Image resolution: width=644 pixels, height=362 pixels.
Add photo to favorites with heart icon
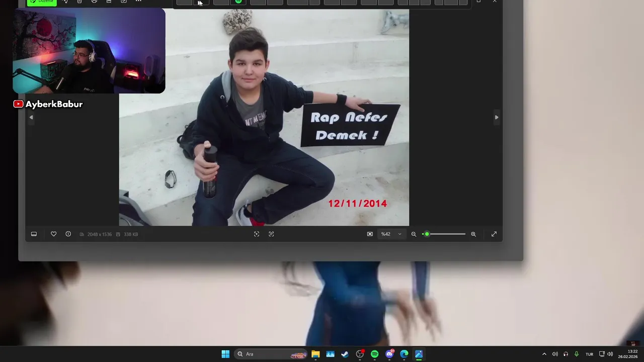point(53,234)
